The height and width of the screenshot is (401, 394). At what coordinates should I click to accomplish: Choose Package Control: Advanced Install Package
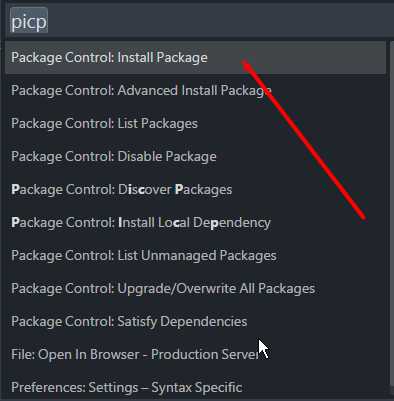click(x=195, y=90)
